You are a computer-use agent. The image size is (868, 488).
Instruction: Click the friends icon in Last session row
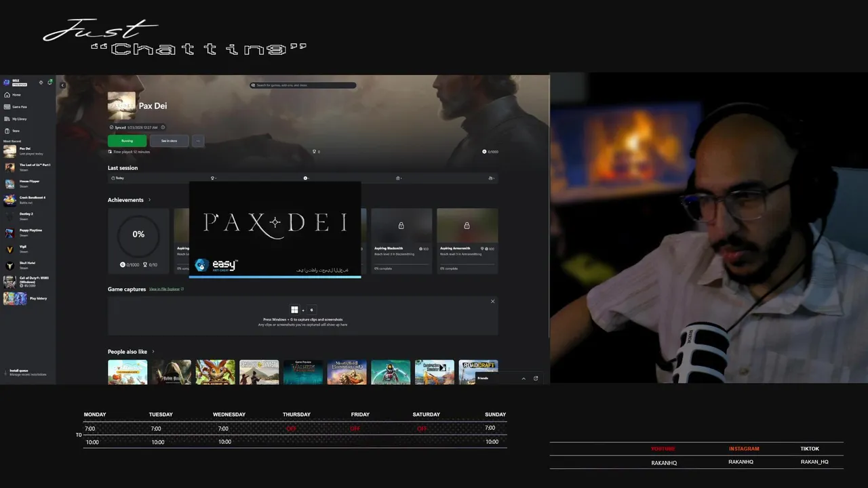(x=490, y=178)
